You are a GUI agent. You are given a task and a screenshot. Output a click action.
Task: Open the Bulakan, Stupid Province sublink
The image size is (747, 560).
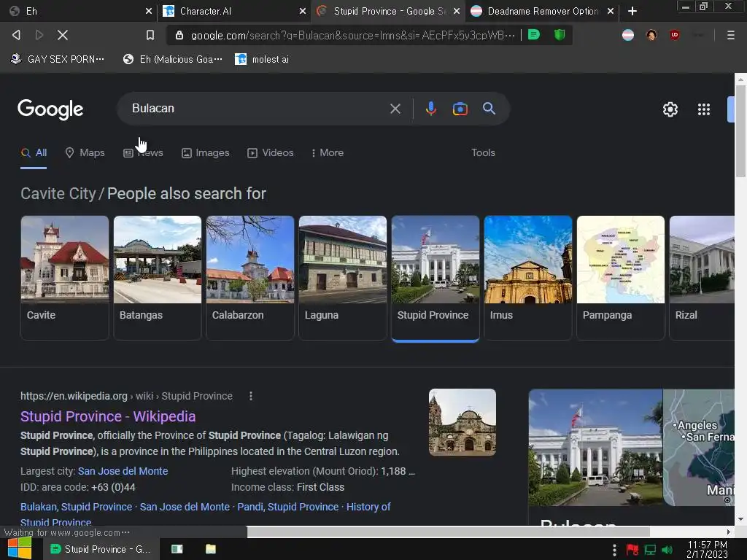(x=76, y=507)
